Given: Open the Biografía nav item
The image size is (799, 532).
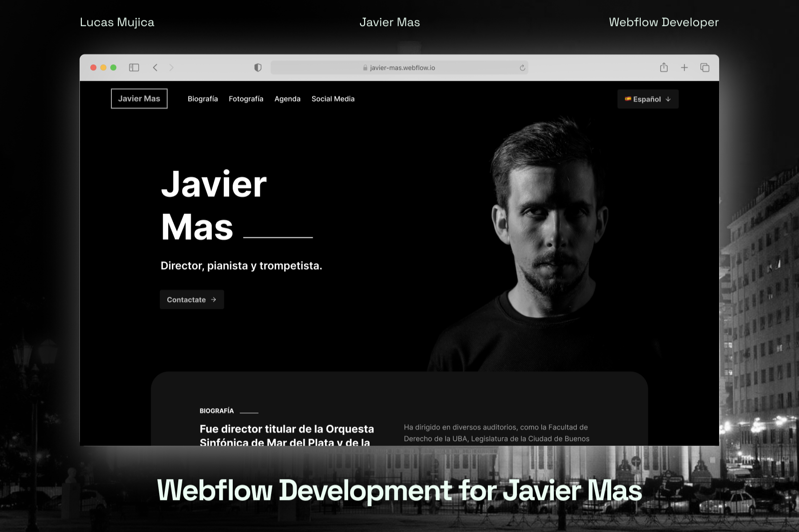Looking at the screenshot, I should click(203, 99).
